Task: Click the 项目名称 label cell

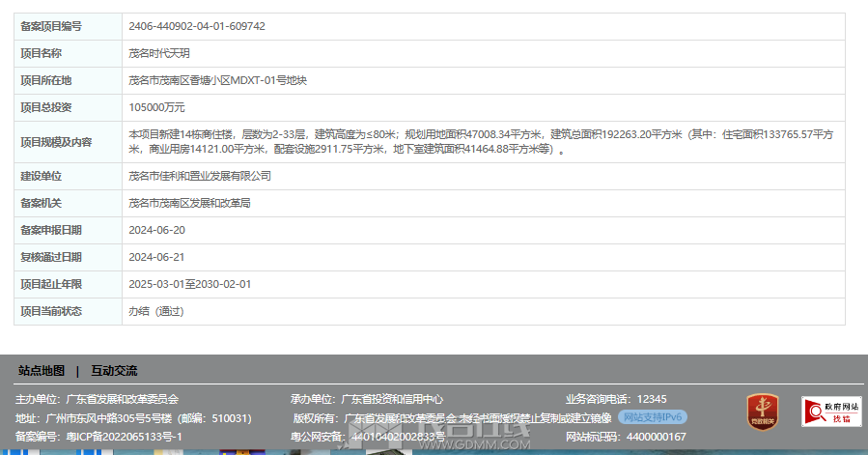Action: point(69,53)
